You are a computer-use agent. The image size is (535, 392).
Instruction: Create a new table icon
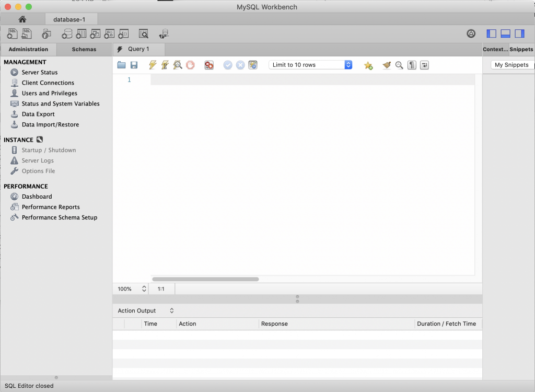(x=81, y=34)
